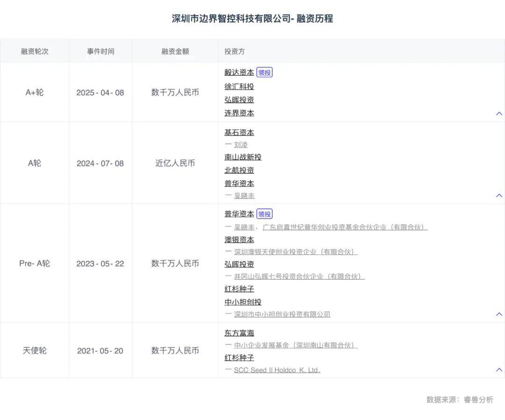Open 弘晖投资 link in Pre-A轮 row
The image size is (505, 420).
point(239,264)
